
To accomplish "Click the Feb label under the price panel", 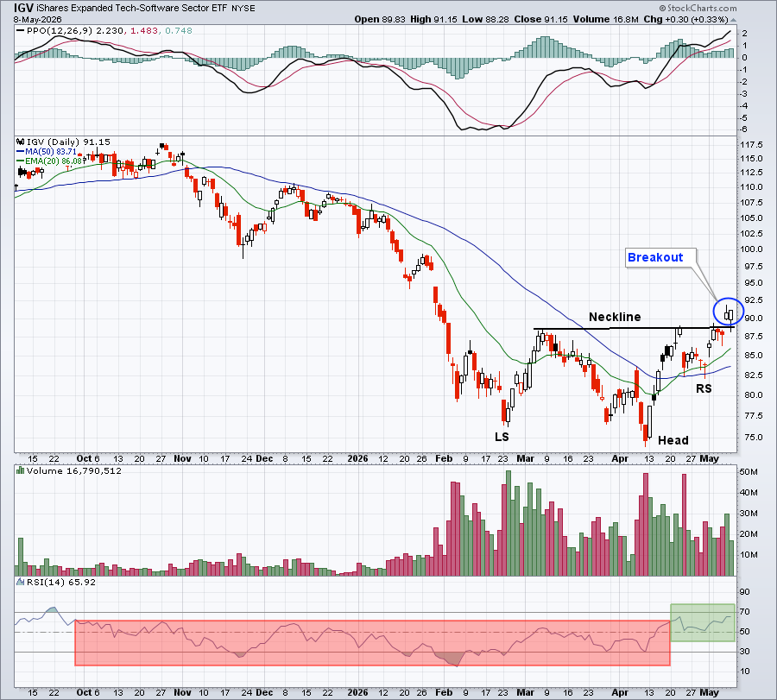I will click(x=444, y=458).
